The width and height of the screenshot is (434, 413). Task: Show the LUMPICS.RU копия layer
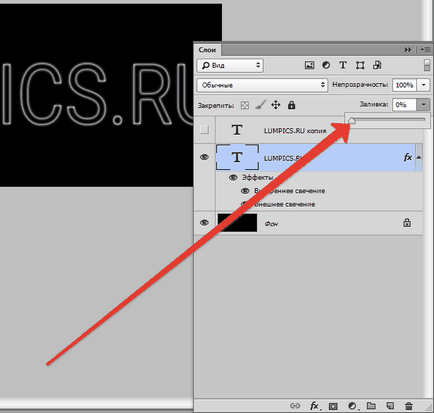point(204,130)
